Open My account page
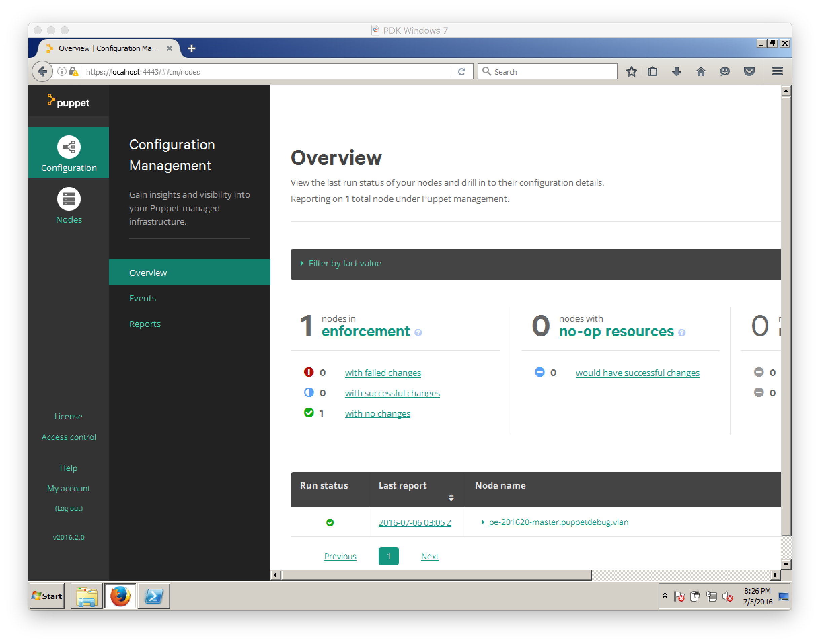 pyautogui.click(x=68, y=488)
